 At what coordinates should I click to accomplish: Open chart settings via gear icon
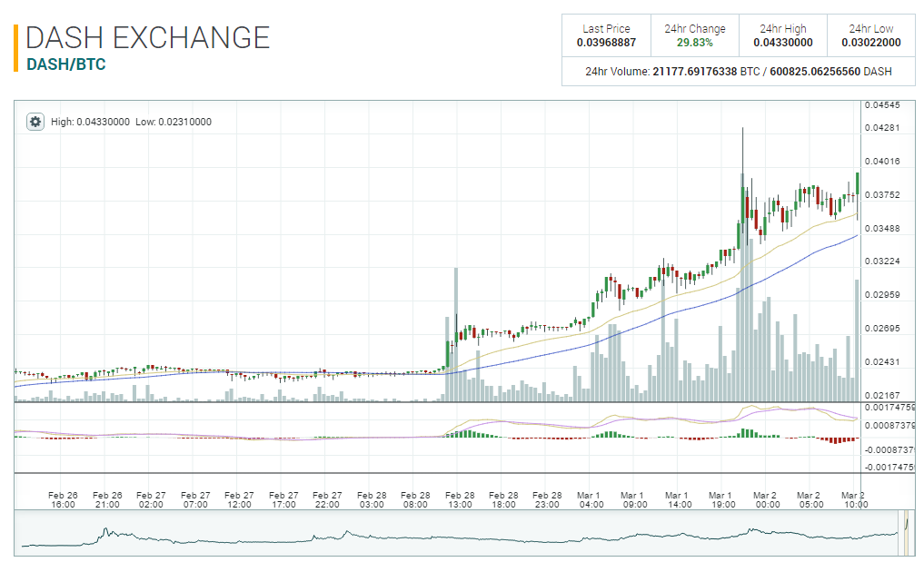click(x=35, y=122)
